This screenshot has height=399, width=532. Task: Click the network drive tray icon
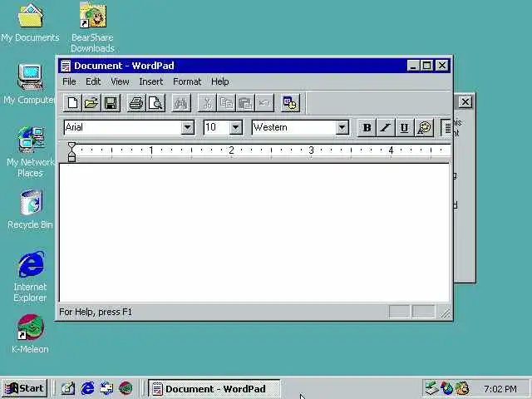click(x=432, y=388)
